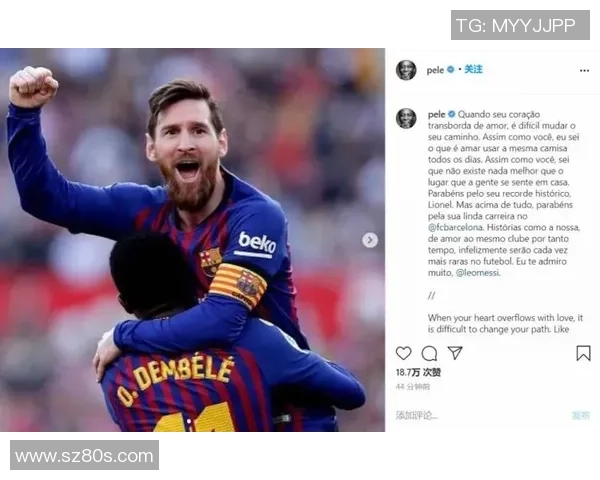Click pele's avatar beside the caption
600x480 pixels.
point(406,117)
